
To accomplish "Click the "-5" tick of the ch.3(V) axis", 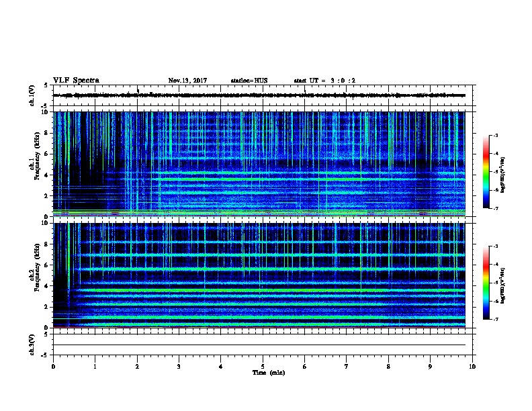I will coord(44,355).
